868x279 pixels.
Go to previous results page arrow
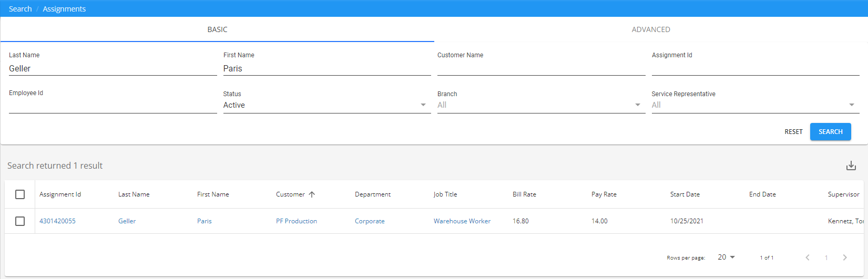(808, 257)
